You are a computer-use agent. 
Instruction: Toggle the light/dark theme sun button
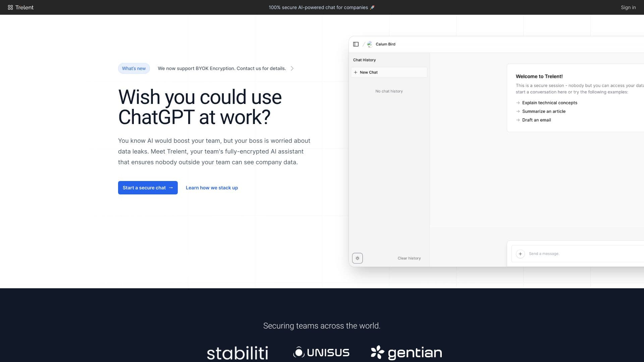(x=357, y=258)
